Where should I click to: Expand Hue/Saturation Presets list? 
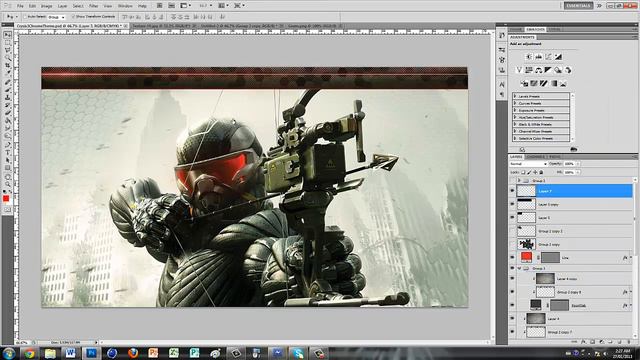click(516, 117)
